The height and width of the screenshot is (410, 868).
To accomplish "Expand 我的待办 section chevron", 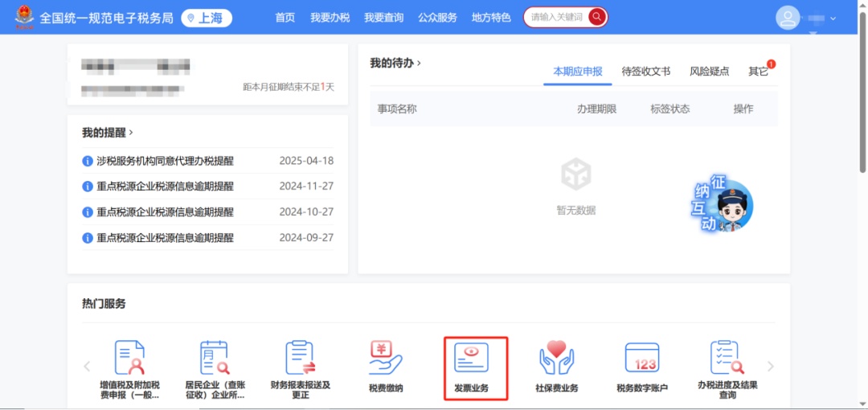I will click(419, 63).
